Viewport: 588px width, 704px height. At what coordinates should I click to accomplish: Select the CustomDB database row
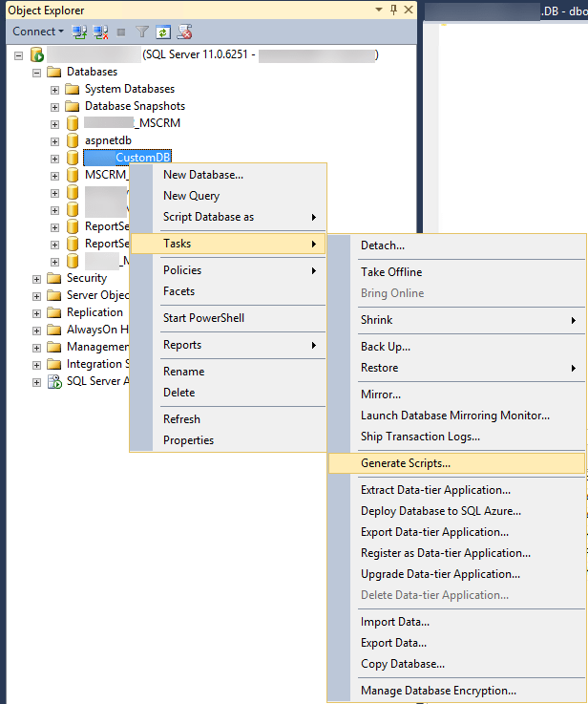[127, 158]
